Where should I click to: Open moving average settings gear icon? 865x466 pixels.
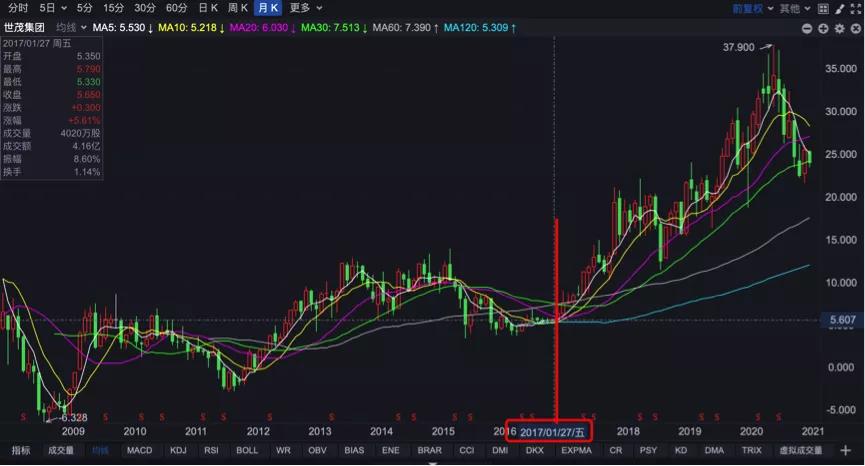(840, 28)
